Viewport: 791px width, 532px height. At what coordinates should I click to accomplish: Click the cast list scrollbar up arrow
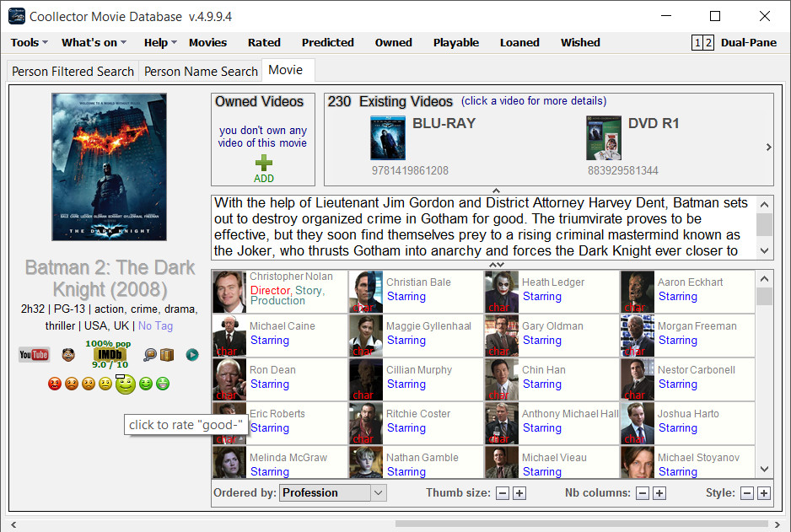764,279
